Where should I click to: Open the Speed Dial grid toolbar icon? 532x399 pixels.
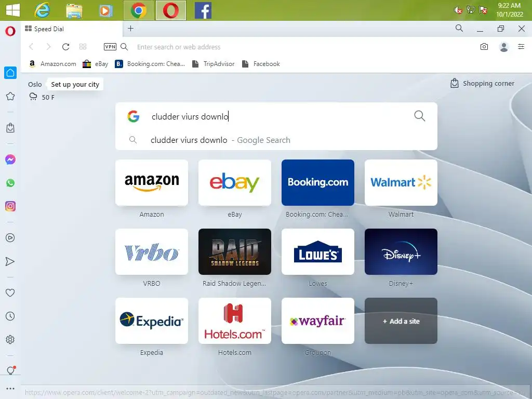(83, 47)
